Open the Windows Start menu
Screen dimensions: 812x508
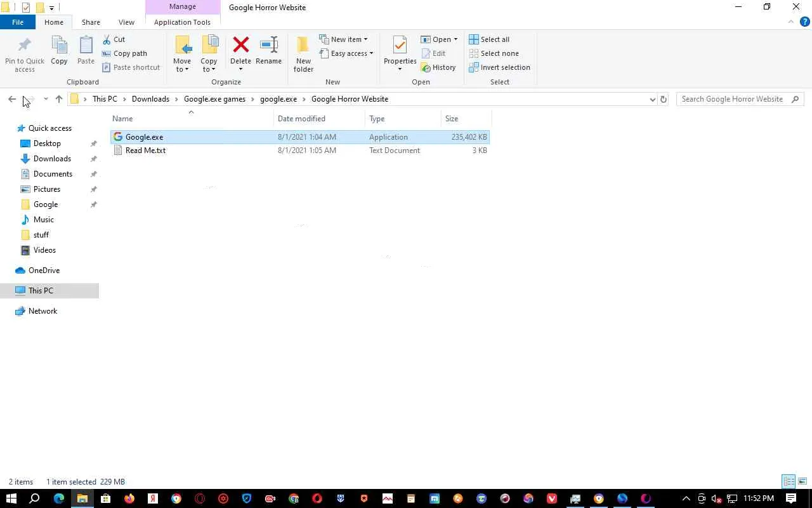pyautogui.click(x=11, y=498)
